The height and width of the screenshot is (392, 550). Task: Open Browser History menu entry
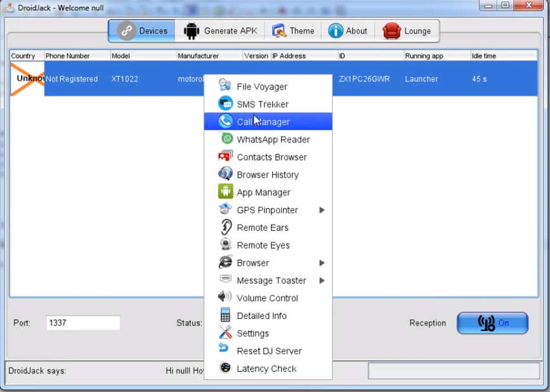pyautogui.click(x=268, y=174)
